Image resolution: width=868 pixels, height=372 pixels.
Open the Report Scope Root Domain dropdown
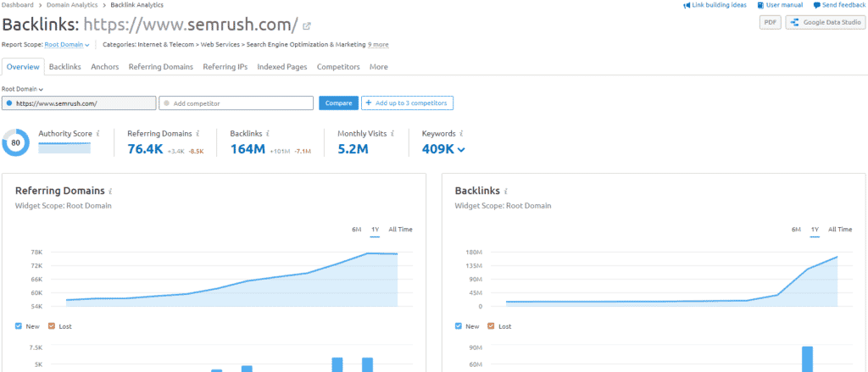point(67,44)
